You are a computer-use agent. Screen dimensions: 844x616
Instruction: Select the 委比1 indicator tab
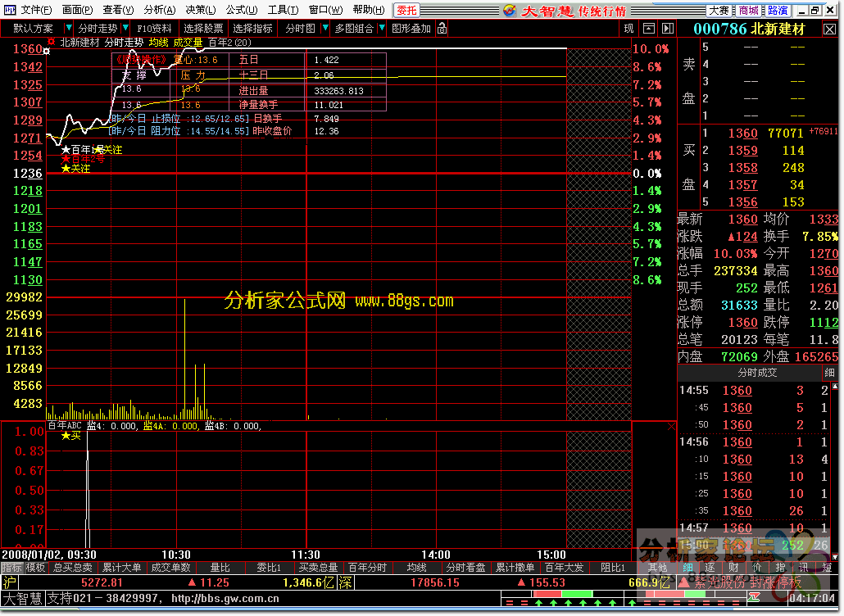(x=269, y=568)
